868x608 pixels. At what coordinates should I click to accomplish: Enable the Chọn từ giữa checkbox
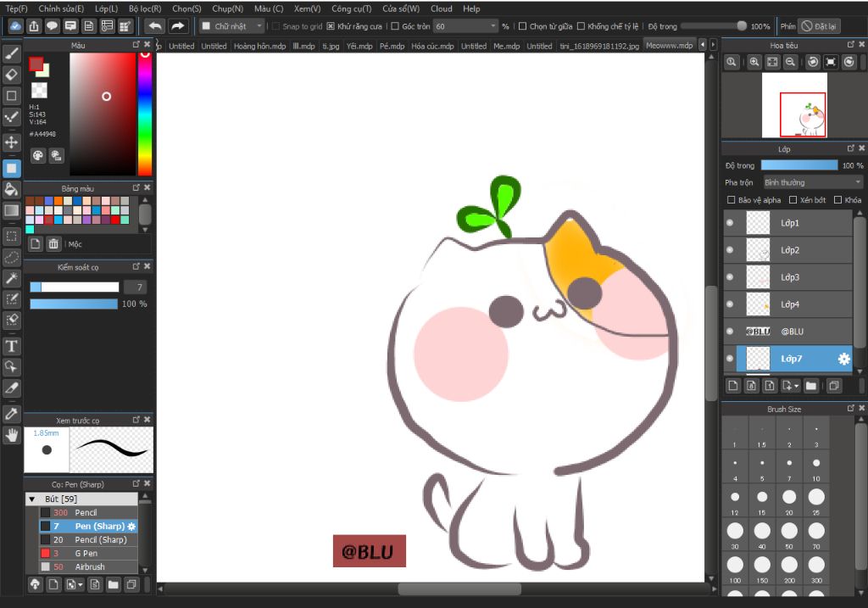pyautogui.click(x=522, y=26)
